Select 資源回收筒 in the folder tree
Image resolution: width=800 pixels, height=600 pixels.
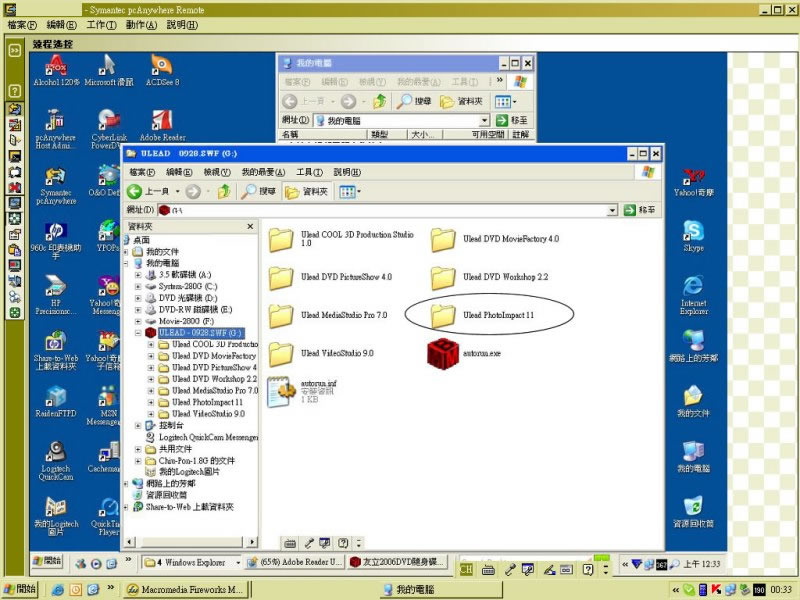[x=166, y=495]
